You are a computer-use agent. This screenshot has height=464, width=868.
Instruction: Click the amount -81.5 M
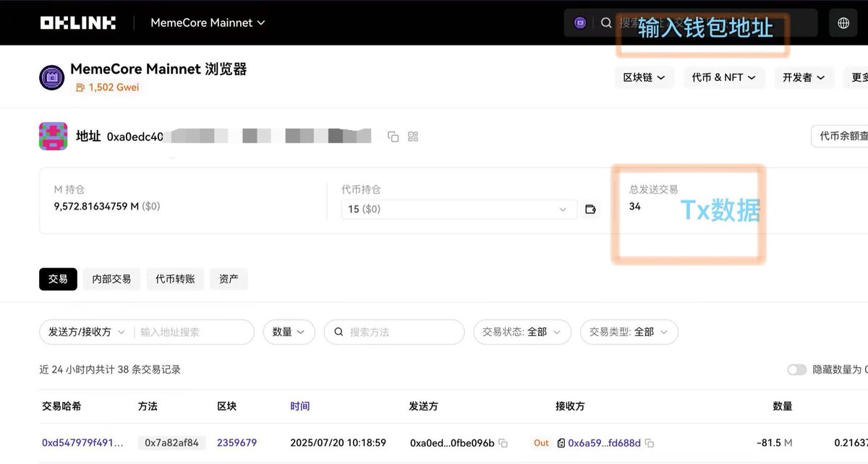pos(774,442)
